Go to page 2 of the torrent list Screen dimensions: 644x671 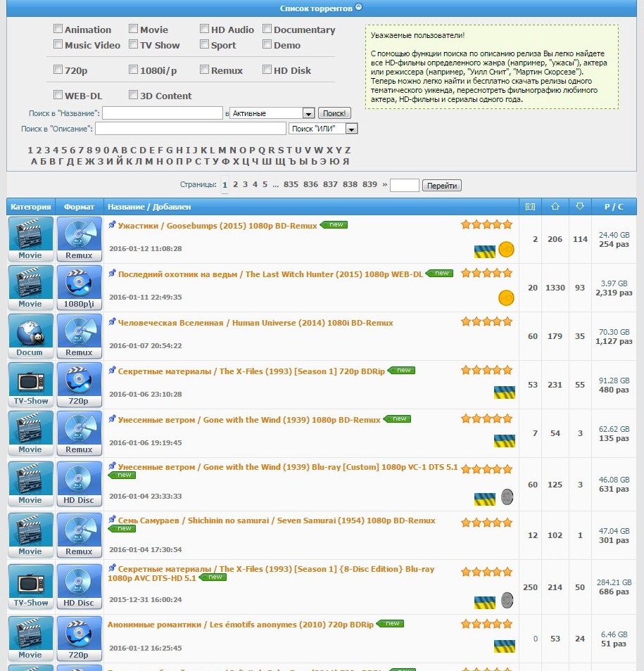click(x=235, y=185)
